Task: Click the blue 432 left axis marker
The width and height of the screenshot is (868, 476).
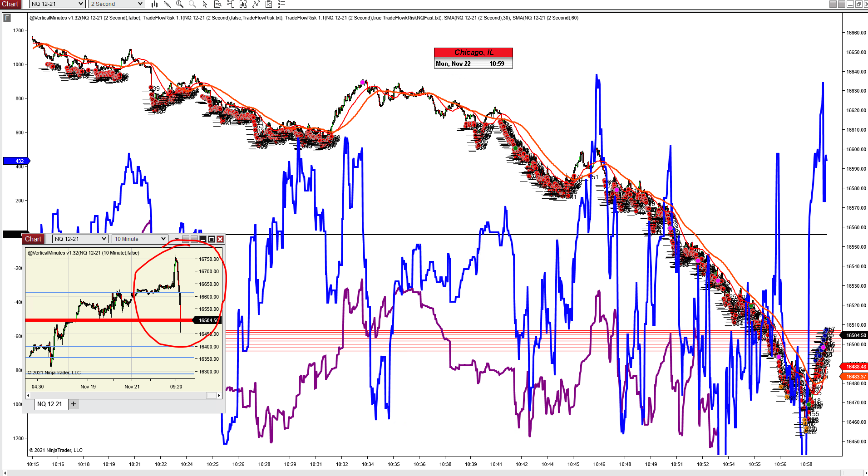Action: coord(17,161)
